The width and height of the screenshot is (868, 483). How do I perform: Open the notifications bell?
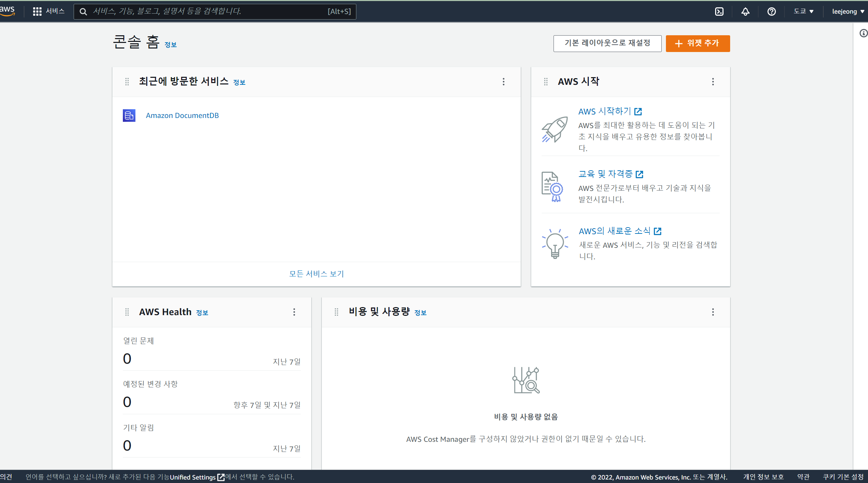745,12
